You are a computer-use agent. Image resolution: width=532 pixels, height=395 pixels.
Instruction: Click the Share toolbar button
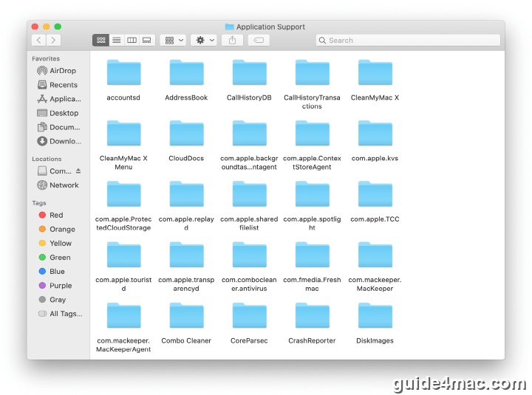coord(233,40)
